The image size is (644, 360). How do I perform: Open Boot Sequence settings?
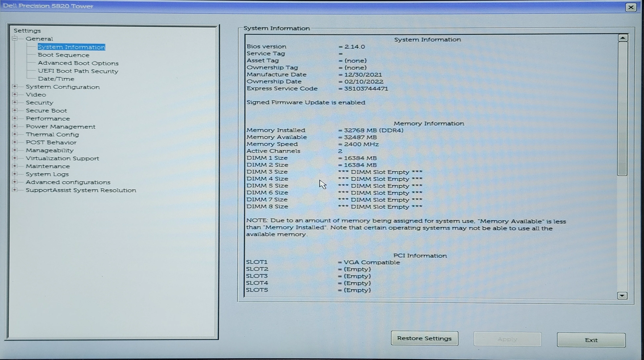(63, 55)
